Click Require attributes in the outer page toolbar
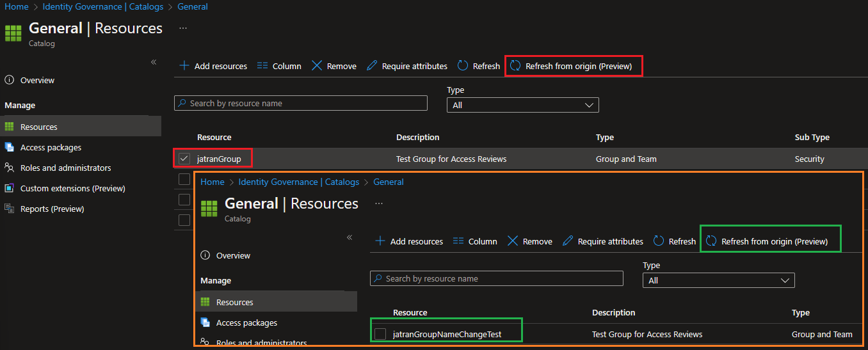 coord(407,66)
